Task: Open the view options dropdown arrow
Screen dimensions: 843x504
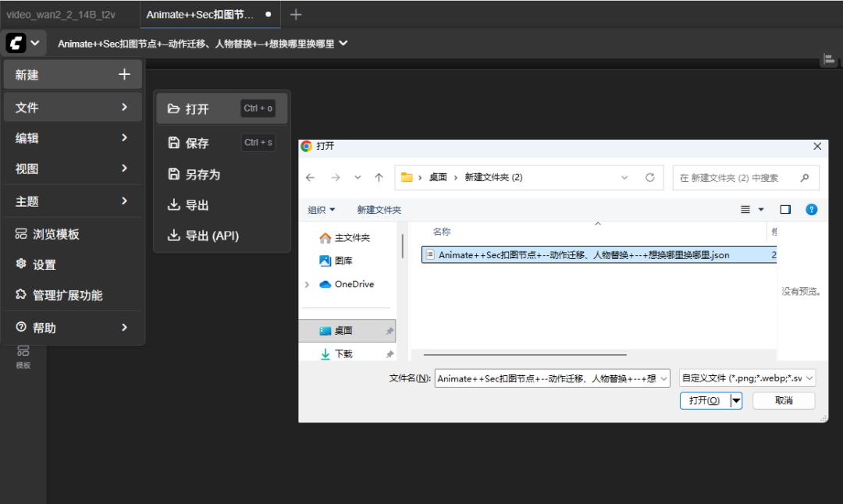Action: 761,210
